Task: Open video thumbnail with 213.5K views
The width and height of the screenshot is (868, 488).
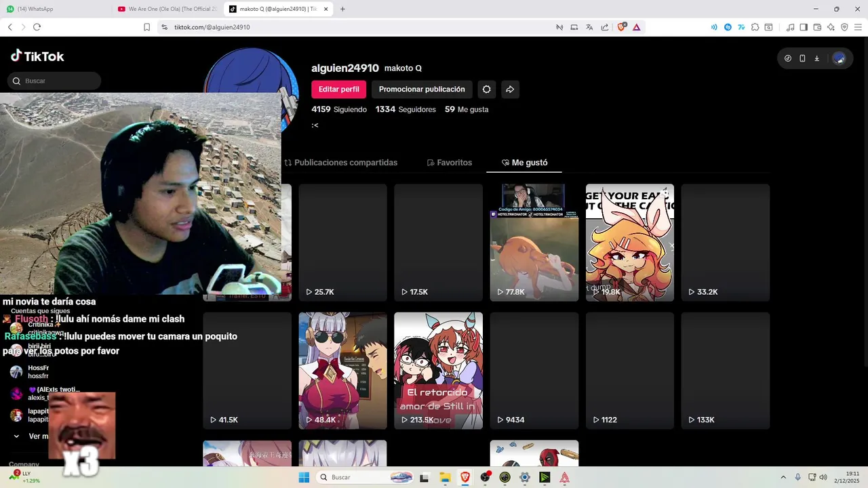Action: [x=439, y=371]
